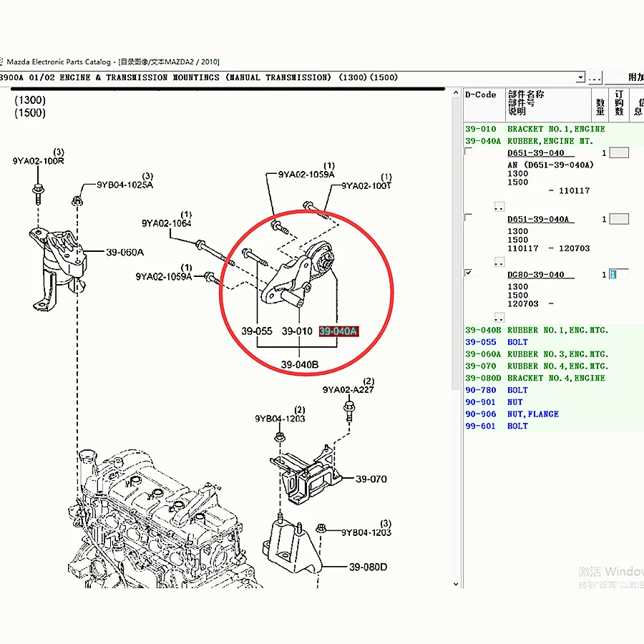Screen dimensions: 644x644
Task: Click the 9YA02-1059A label beside 9YA02-100T
Action: 306,175
